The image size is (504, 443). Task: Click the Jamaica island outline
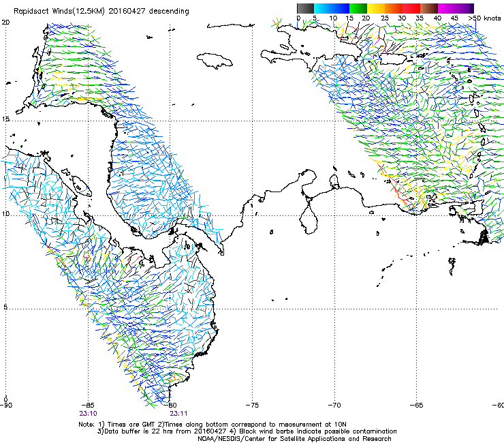tap(215, 61)
